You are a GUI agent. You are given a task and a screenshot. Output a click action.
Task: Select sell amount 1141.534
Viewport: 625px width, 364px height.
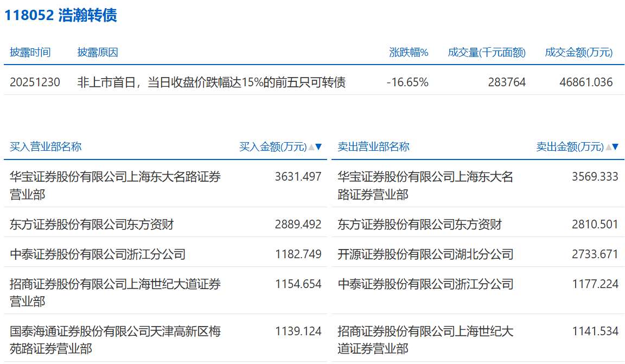(595, 331)
